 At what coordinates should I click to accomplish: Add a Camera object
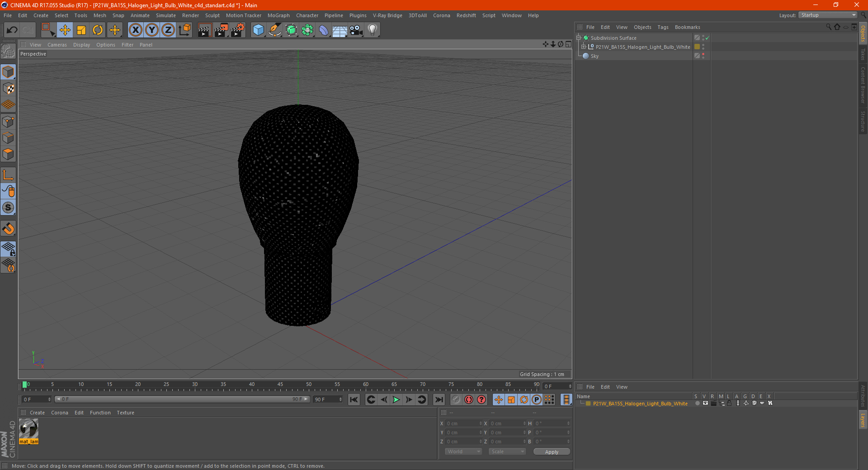coord(356,30)
